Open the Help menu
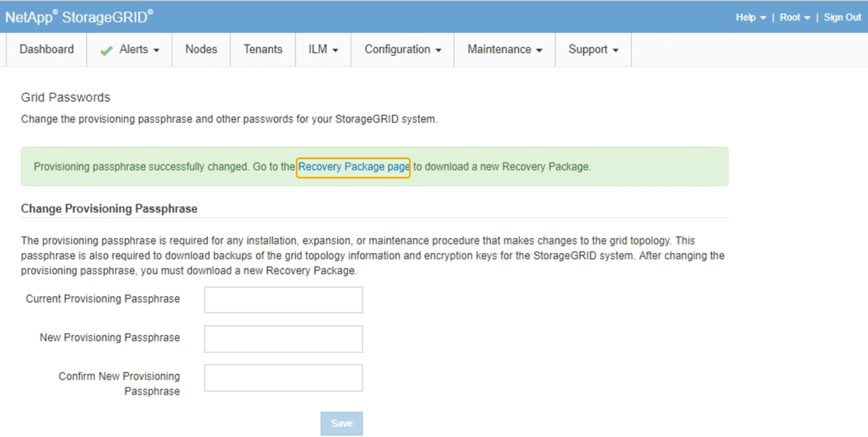This screenshot has height=437, width=868. 750,18
